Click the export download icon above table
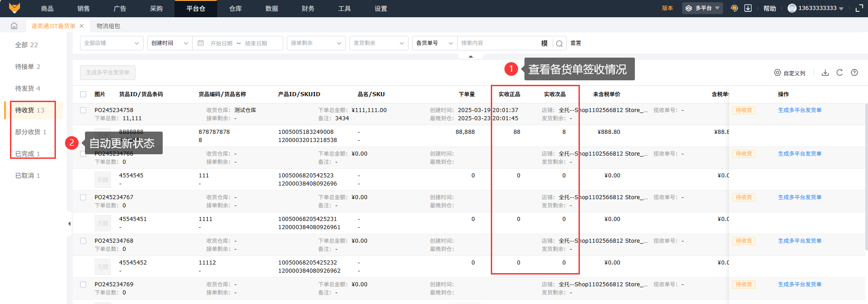This screenshot has height=304, width=868. [825, 73]
